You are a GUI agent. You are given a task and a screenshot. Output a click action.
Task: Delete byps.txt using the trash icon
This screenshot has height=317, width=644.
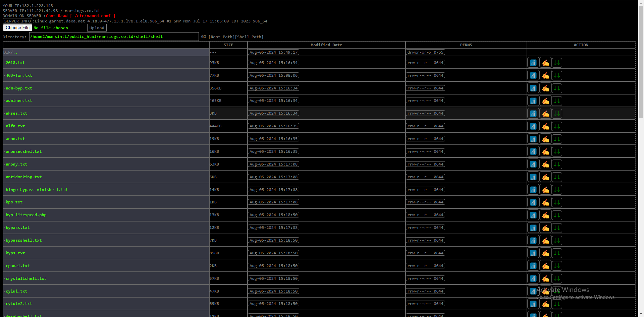click(533, 253)
